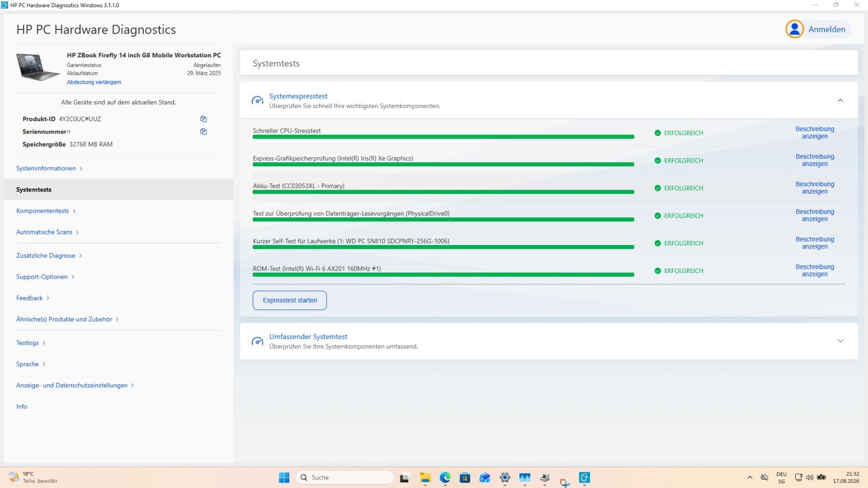Open Feedback in the sidebar
The width and height of the screenshot is (868, 488).
click(33, 298)
